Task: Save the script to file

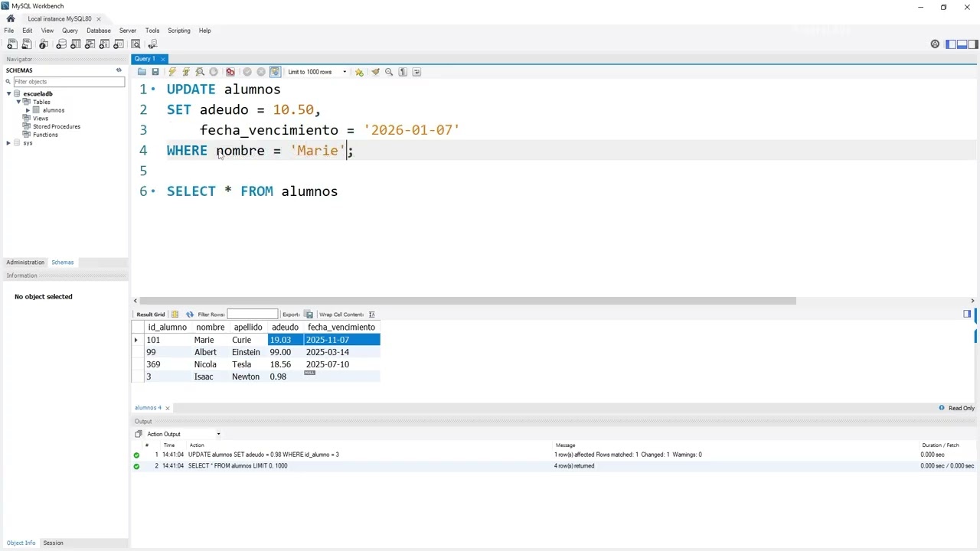Action: (155, 72)
